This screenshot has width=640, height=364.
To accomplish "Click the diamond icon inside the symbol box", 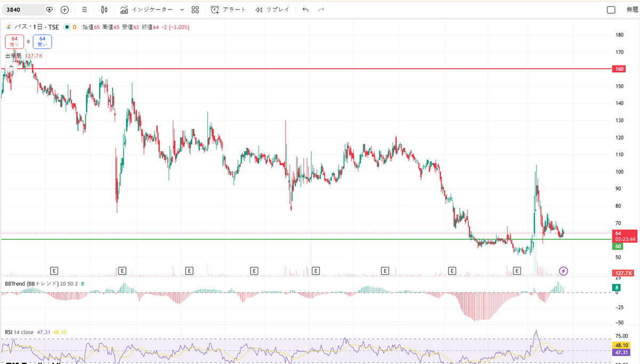I will coord(49,10).
